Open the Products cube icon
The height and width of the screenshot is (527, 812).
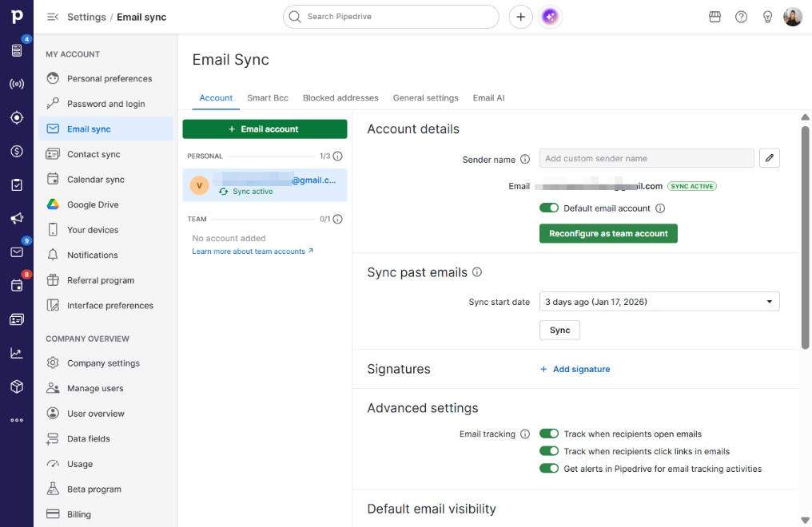point(17,386)
